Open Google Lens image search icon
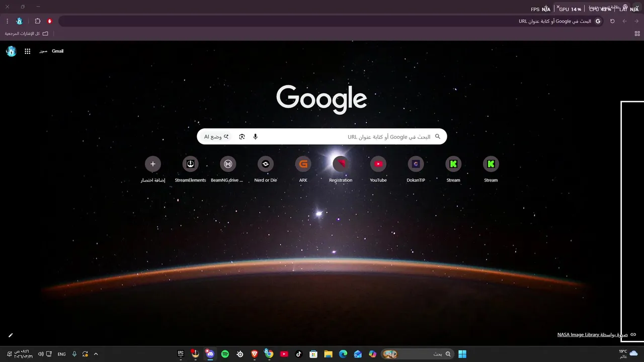This screenshot has height=362, width=644. [242, 137]
